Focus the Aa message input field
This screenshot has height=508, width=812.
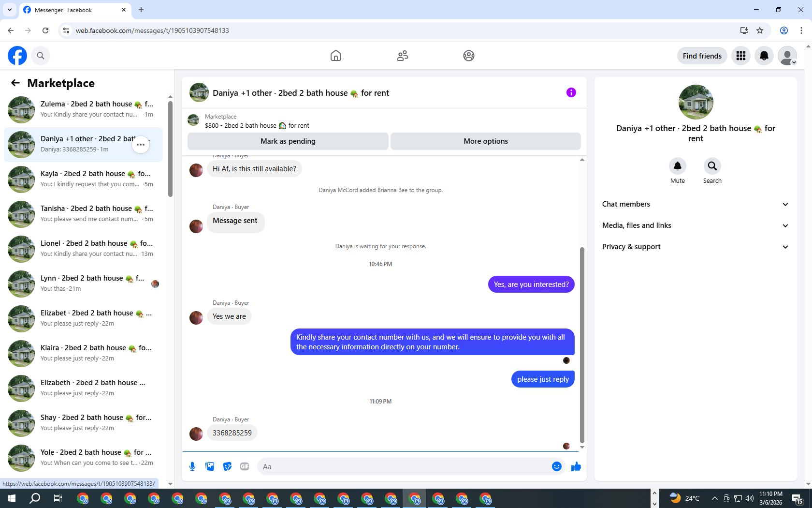(x=404, y=466)
